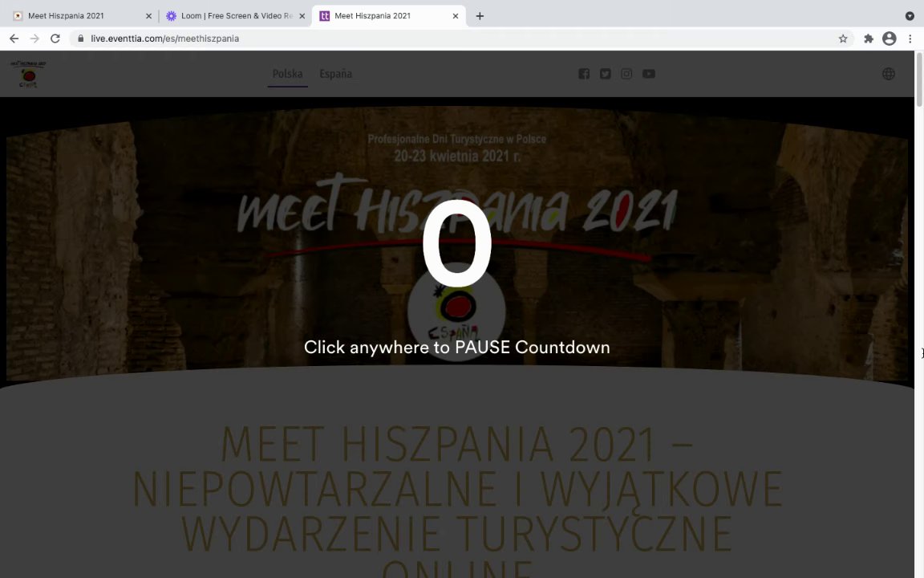The width and height of the screenshot is (924, 578).
Task: Click the España logo in the header
Action: click(28, 74)
